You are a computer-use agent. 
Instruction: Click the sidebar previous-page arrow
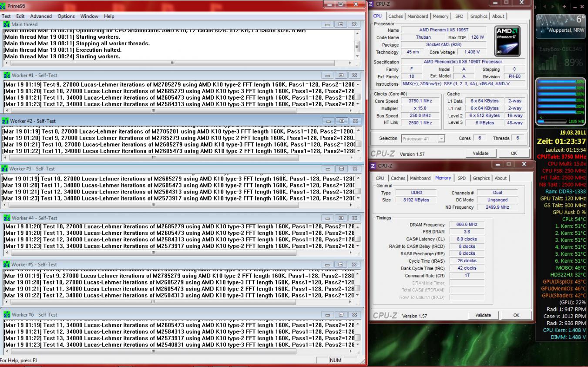[544, 7]
